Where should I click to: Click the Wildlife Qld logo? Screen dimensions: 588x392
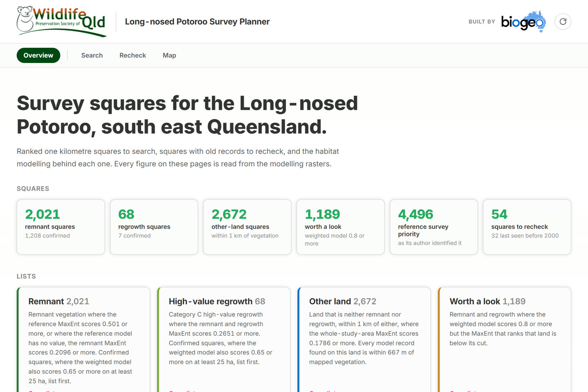tap(62, 22)
